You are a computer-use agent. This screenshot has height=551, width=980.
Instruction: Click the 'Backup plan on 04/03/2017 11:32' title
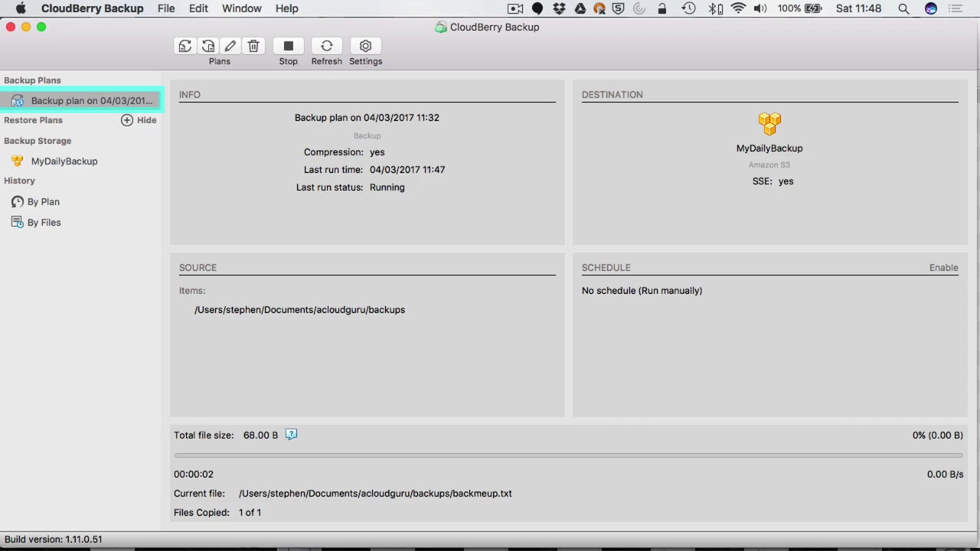pyautogui.click(x=367, y=118)
